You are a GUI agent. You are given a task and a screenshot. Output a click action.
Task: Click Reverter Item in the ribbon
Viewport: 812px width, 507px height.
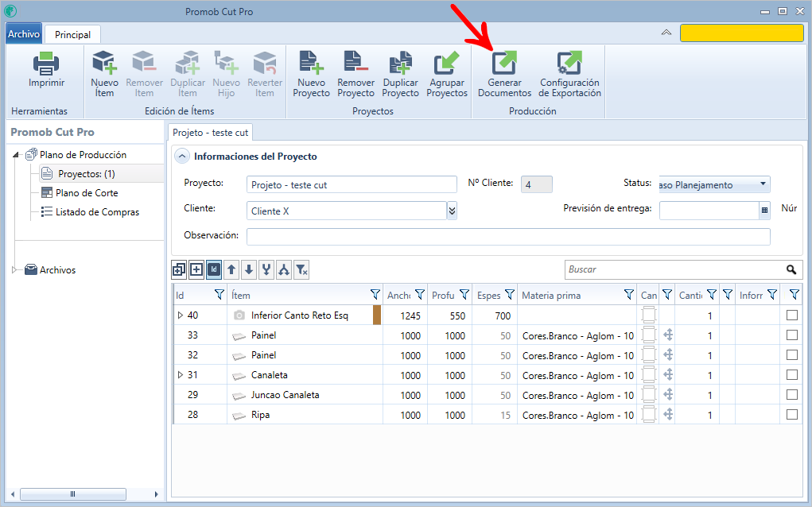[x=265, y=74]
